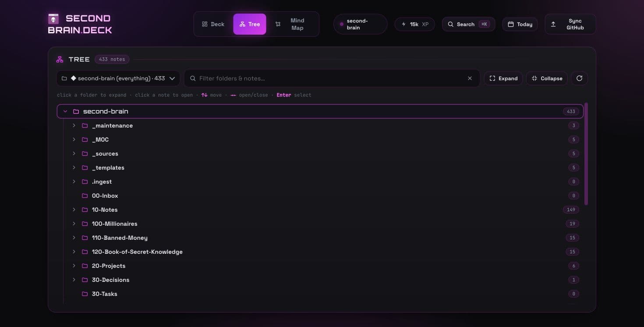Image resolution: width=644 pixels, height=327 pixels.
Task: Collapse the second-brain root chevron
Action: (65, 111)
